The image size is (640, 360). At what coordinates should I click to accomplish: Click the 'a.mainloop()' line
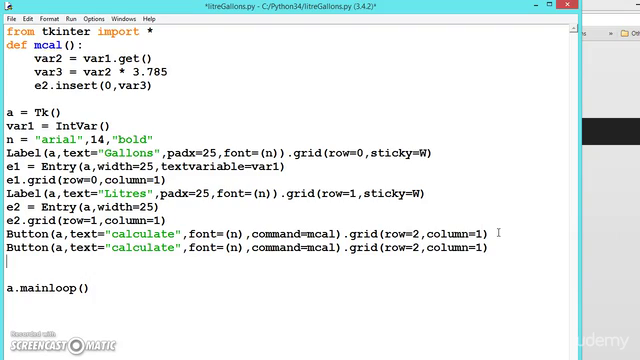(x=47, y=288)
